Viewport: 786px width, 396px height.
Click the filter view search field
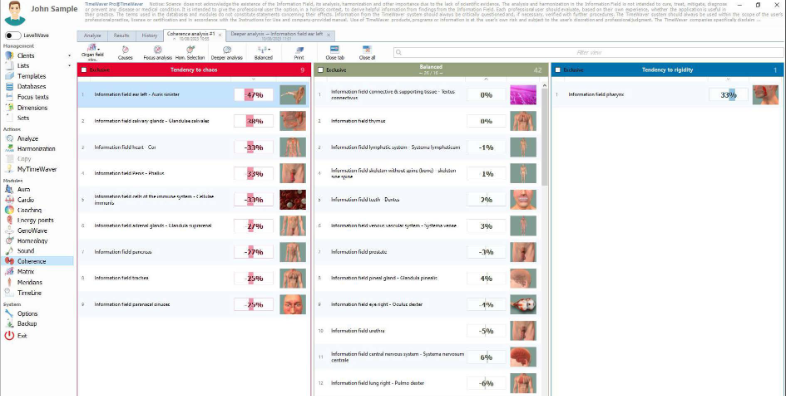tap(588, 52)
